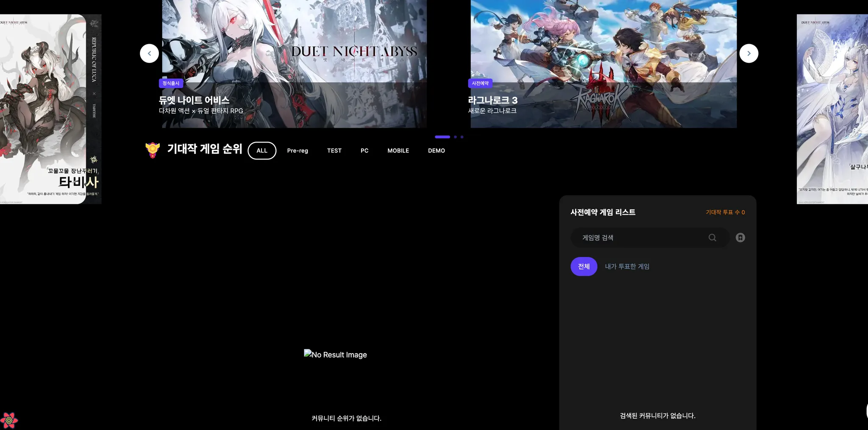Select the 전체 filter button
Screen dimensions: 868x430
[584, 266]
